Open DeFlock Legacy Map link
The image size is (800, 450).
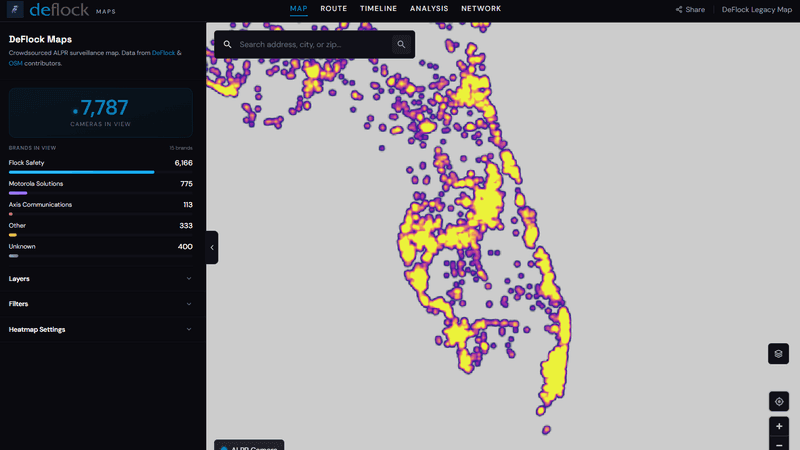757,10
